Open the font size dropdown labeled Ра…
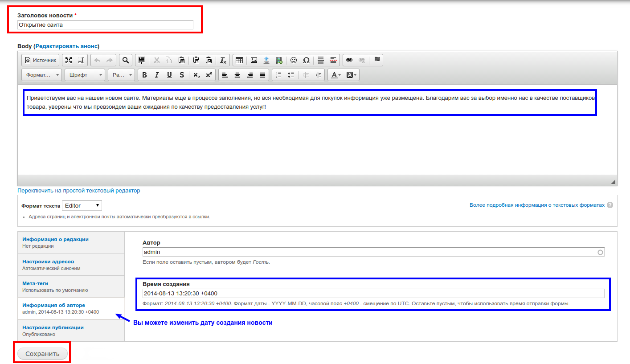 [121, 75]
